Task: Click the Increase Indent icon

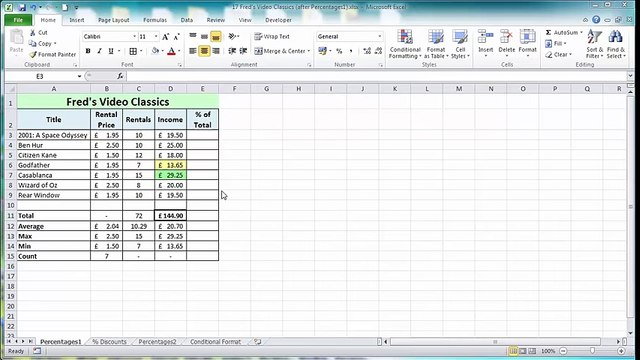Action: tap(243, 51)
